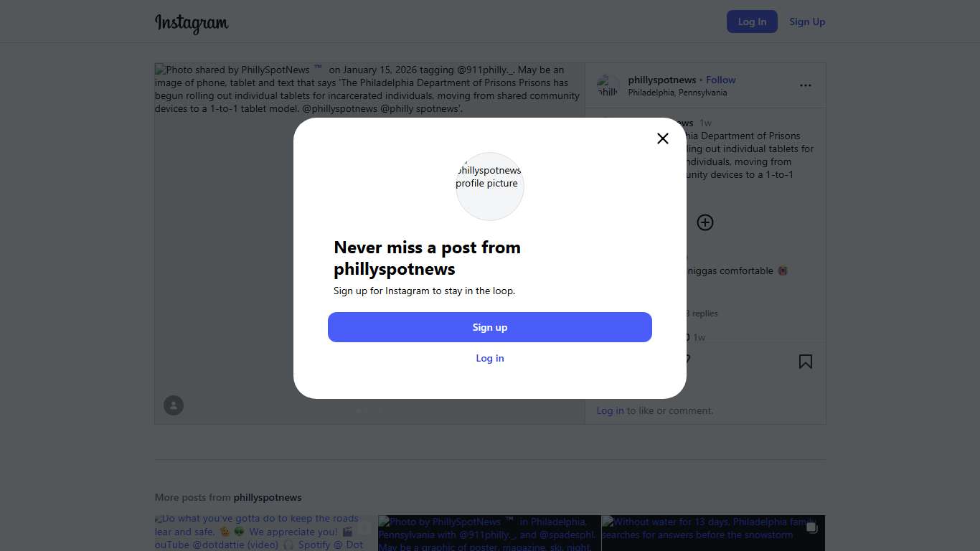Click the phillyspotnews avatar in post header
Image resolution: width=980 pixels, height=551 pixels.
click(x=608, y=85)
